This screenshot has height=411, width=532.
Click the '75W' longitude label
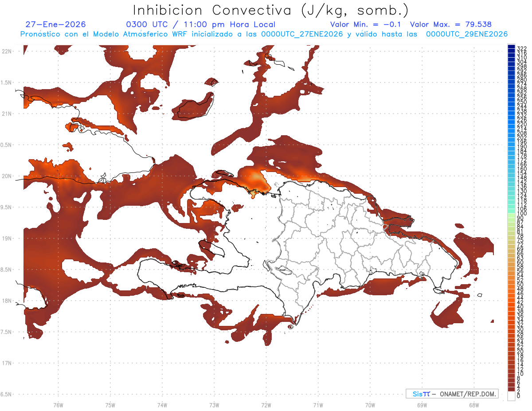[x=110, y=405]
